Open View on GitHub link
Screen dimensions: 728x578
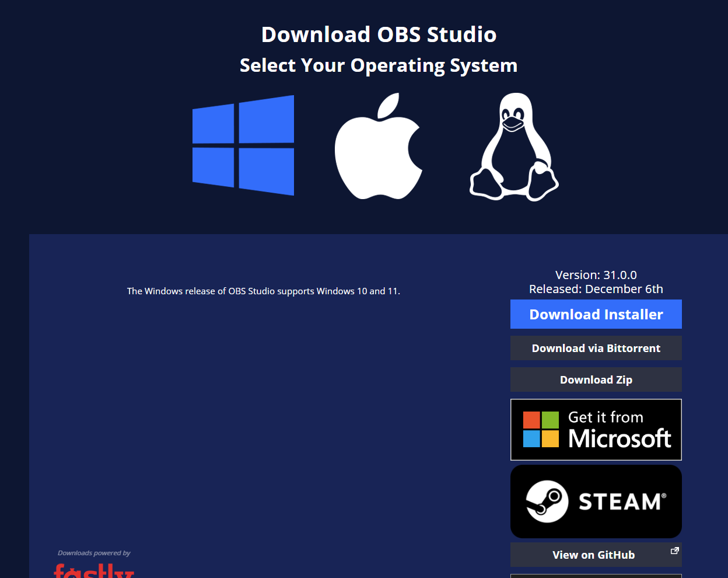(596, 555)
